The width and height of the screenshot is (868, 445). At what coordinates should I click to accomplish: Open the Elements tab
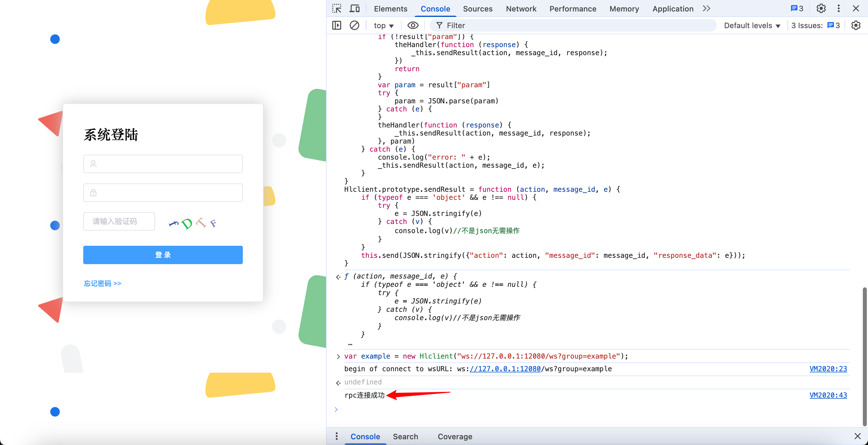391,9
